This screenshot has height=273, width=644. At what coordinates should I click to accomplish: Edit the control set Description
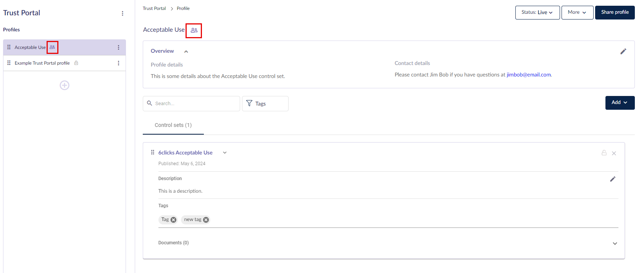613,179
